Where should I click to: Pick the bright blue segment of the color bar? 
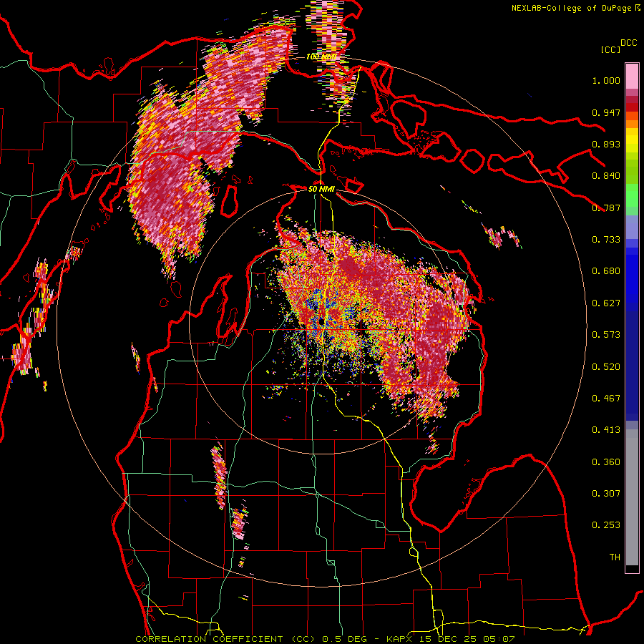click(632, 275)
